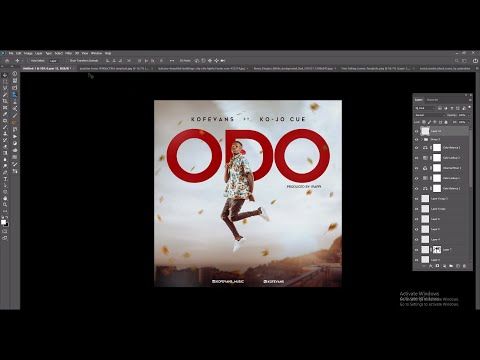Screen dimensions: 480x360
Task: Hide the Color Balance 1 layer
Action: click(x=416, y=188)
